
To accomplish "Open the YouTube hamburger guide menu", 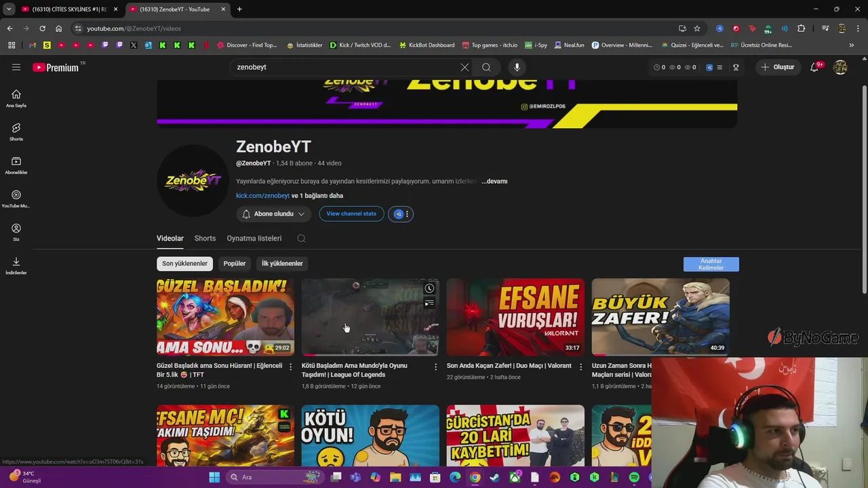I will point(16,67).
